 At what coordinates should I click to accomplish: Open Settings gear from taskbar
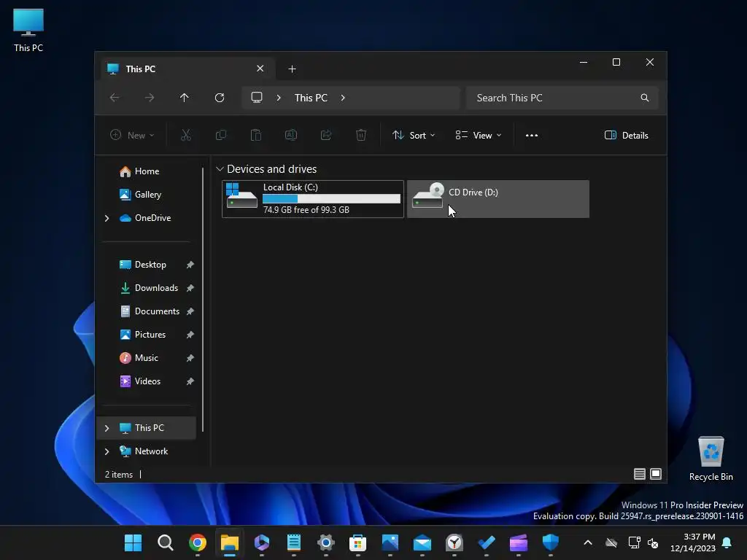click(326, 542)
